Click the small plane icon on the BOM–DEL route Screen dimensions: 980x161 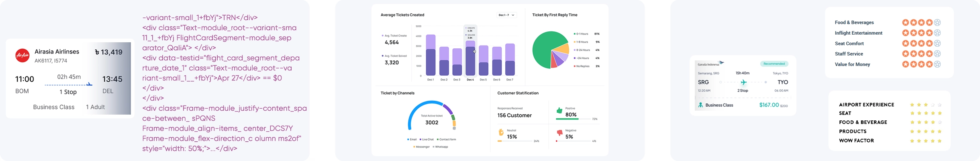89,84
